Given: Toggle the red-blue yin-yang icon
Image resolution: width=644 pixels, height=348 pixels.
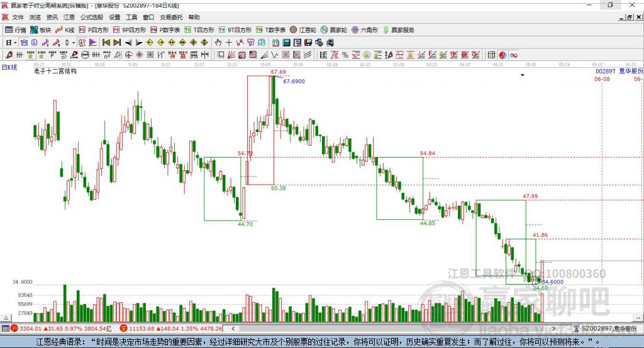Looking at the screenshot, I should 502,55.
